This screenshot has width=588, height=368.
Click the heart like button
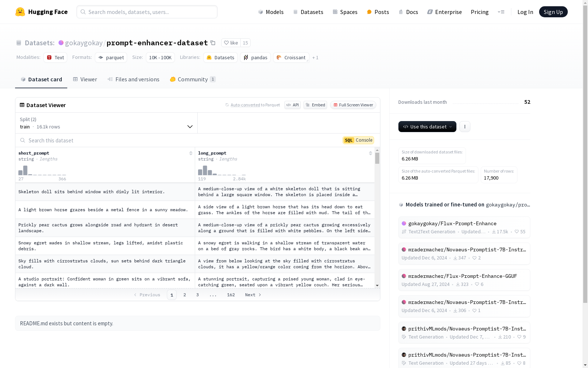pyautogui.click(x=231, y=43)
